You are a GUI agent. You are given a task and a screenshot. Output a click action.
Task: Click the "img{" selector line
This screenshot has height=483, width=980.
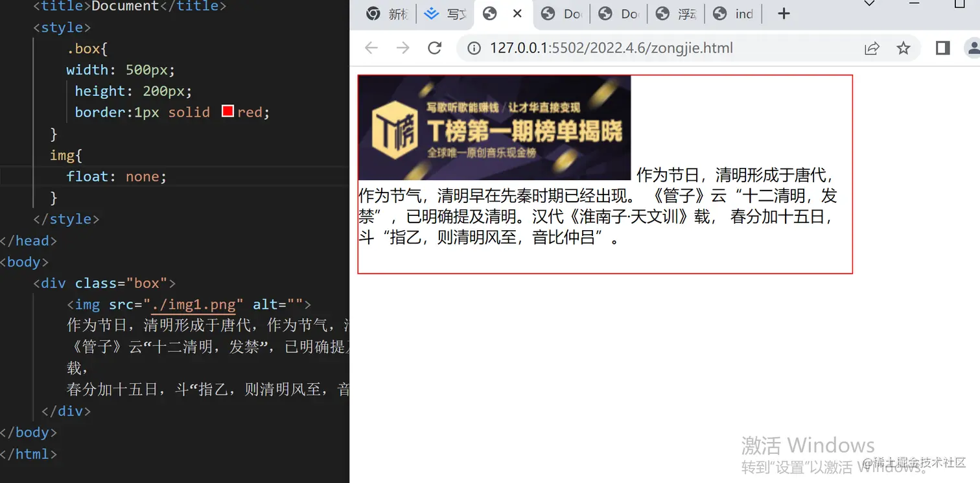click(66, 155)
